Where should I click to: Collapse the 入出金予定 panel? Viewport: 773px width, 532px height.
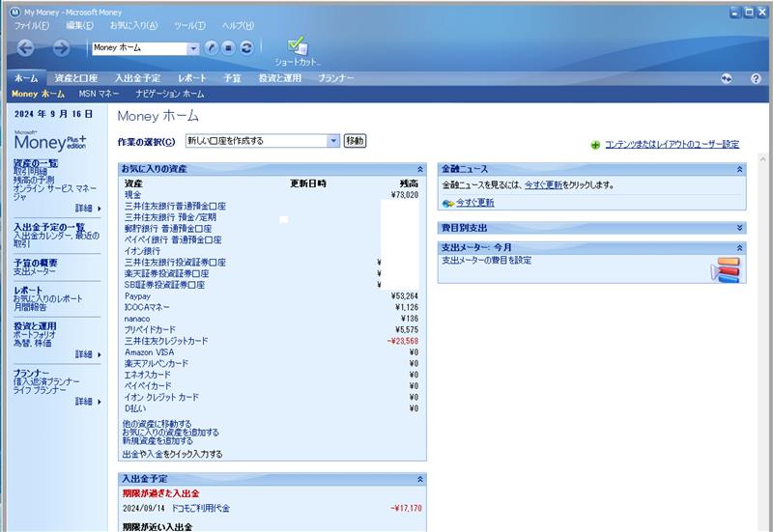pyautogui.click(x=420, y=479)
